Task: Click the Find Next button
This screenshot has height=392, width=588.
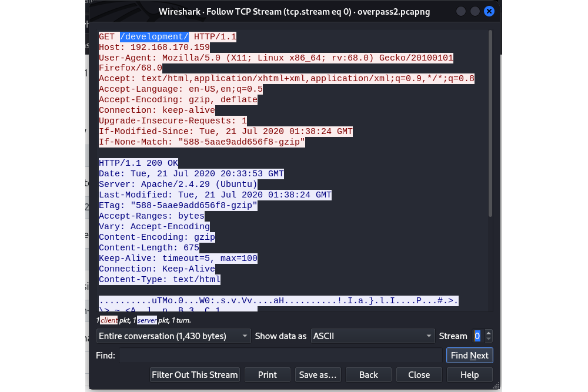Action: click(x=469, y=356)
